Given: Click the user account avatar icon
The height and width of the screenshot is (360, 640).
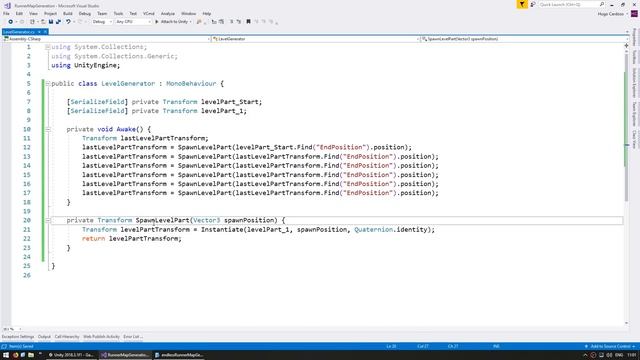Looking at the screenshot, I should pyautogui.click(x=634, y=14).
